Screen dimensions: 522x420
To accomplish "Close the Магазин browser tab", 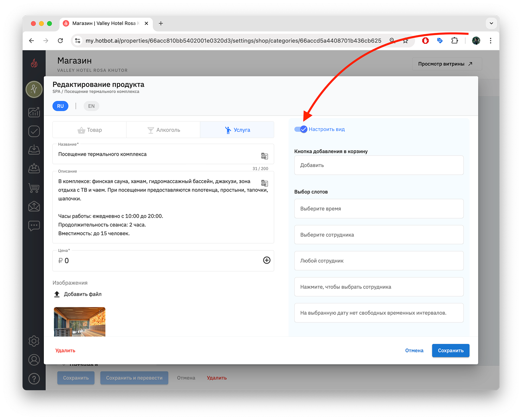I will (146, 23).
